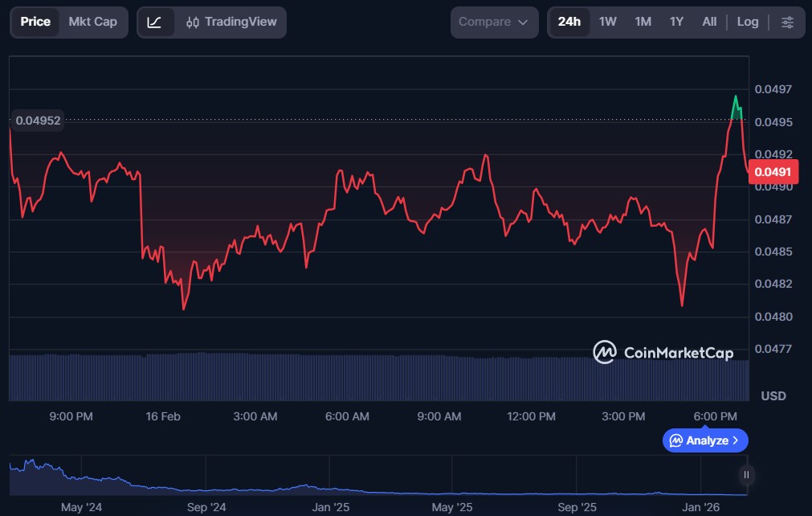Display the All time range
Screen dimensions: 812x516
709,23
